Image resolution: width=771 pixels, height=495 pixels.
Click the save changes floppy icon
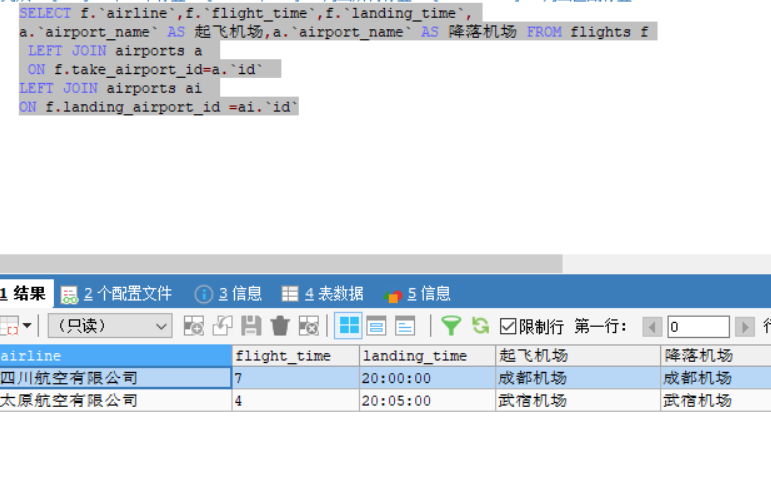tap(251, 326)
